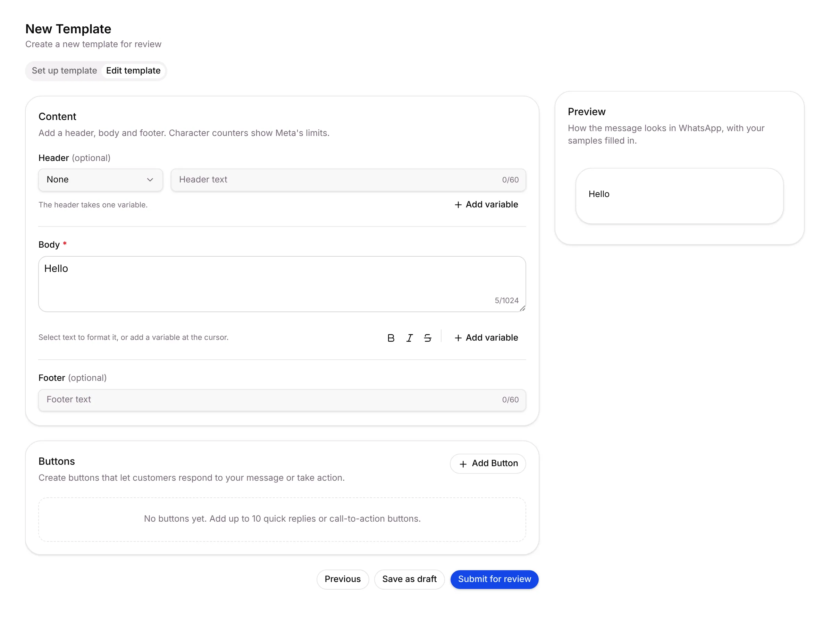Focus the Body text area containing Hello
Image resolution: width=840 pixels, height=625 pixels.
coord(282,284)
